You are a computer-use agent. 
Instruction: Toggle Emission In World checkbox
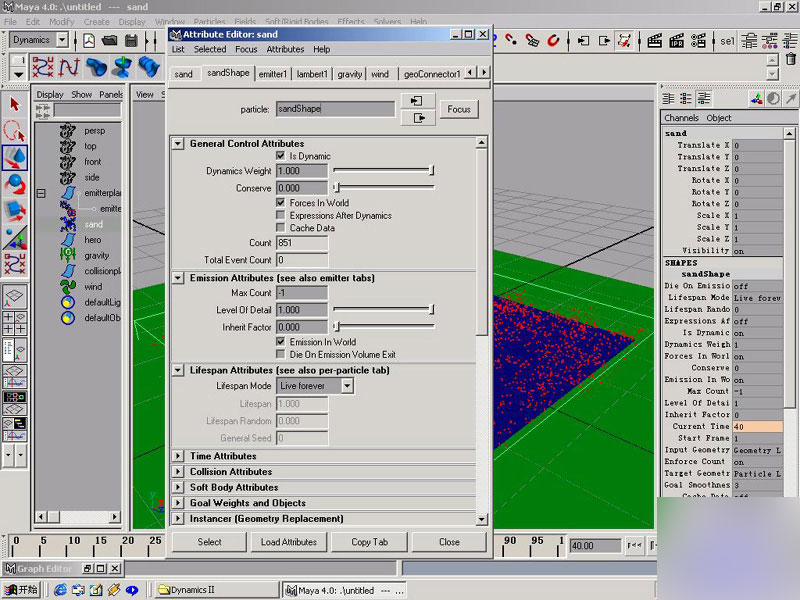click(x=281, y=341)
